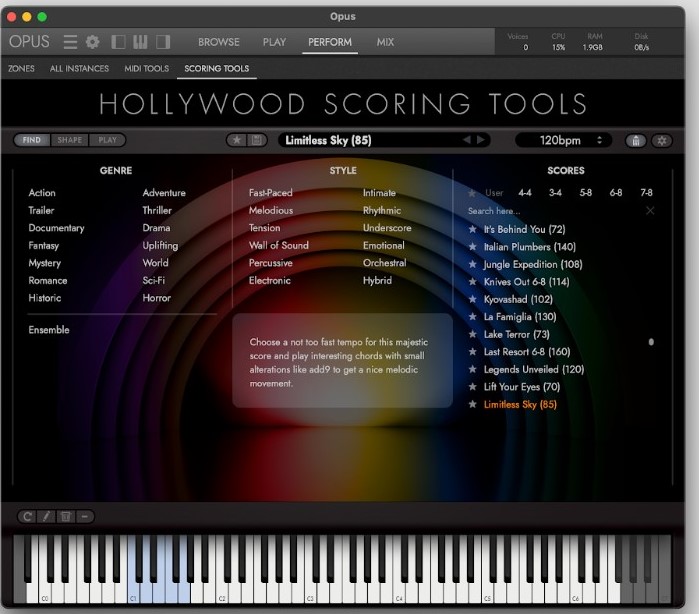
Task: Toggle the right sidebar panel icon
Action: (163, 42)
